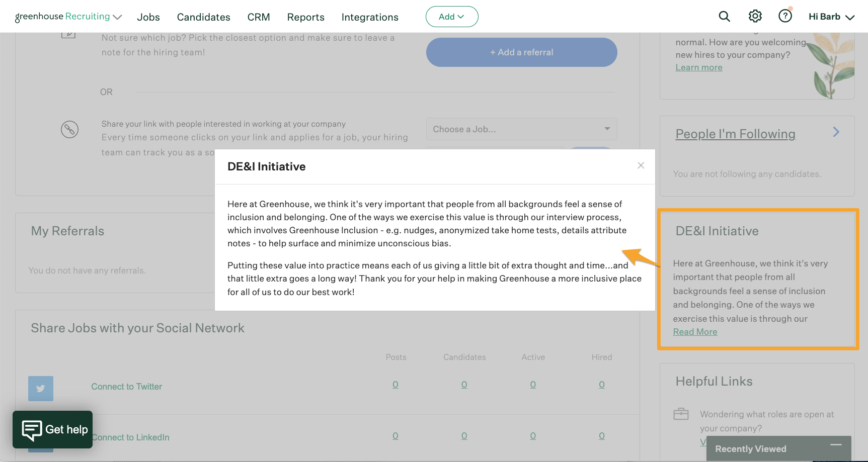Click the share link chain icon

point(70,129)
